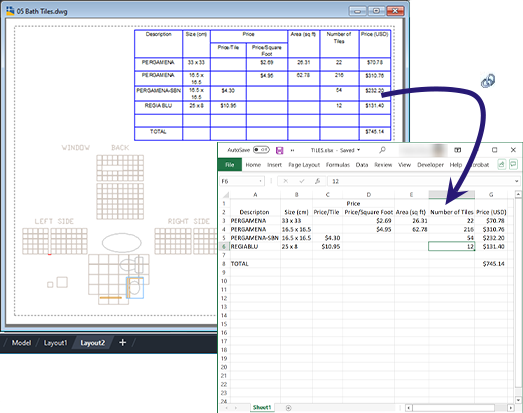Click the formula bar input showing 12
Viewport: 523px width, 413px height.
tap(420, 181)
